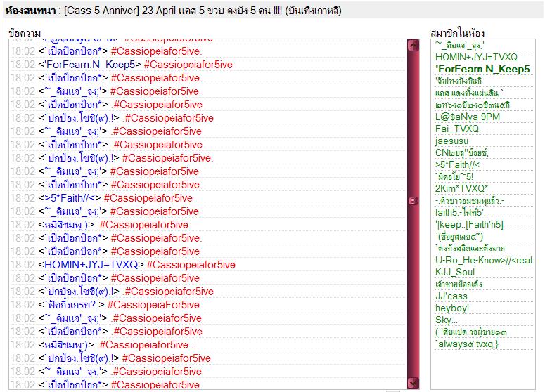Click the chat scrollbar down arrow
Screen dimensions: 545x392
point(413,383)
